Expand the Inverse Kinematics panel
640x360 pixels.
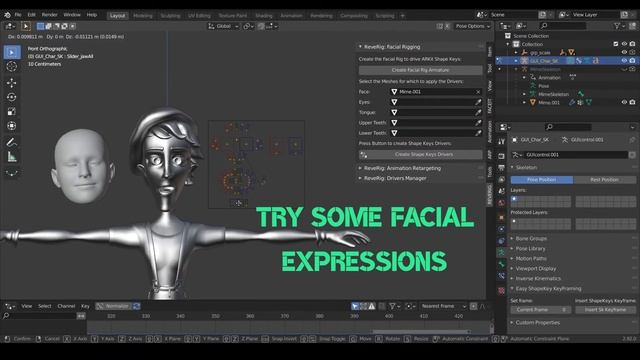tap(512, 278)
